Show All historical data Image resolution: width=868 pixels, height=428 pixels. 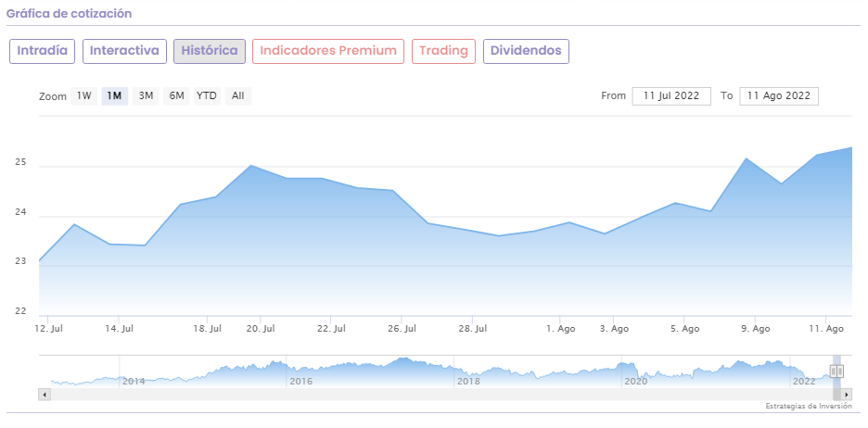[238, 96]
